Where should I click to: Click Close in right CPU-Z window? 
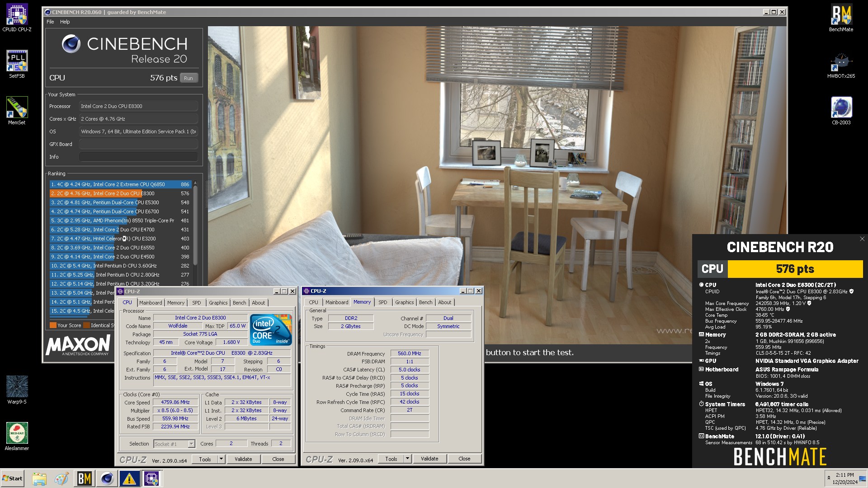point(464,459)
